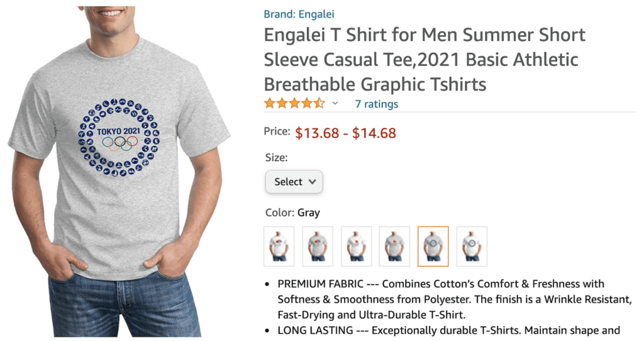Expand the rating breakdown chevron
This screenshot has height=341, width=644.
pyautogui.click(x=335, y=104)
